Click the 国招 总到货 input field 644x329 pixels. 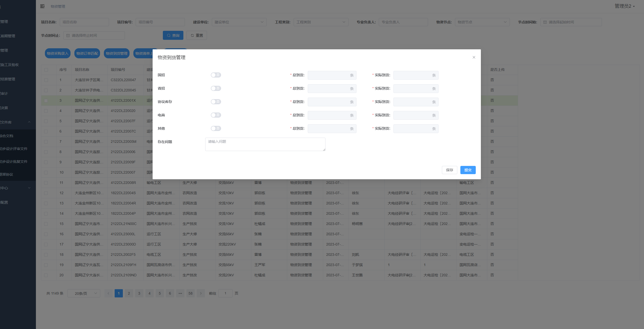pos(332,75)
